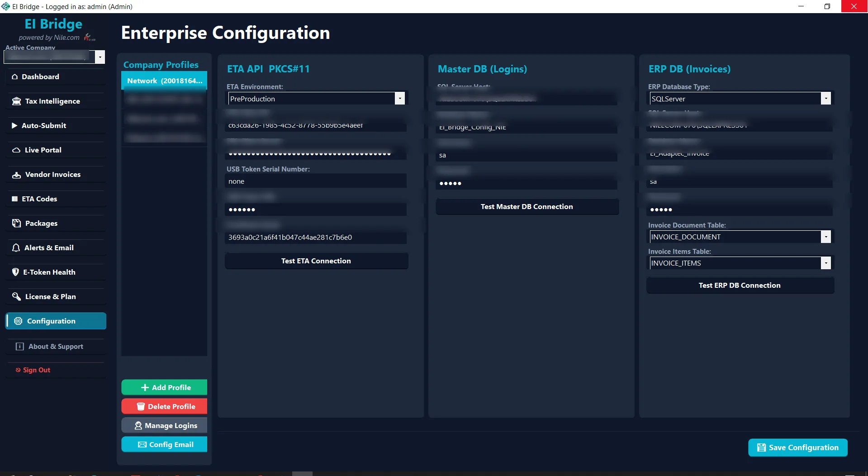This screenshot has height=476, width=868.
Task: Open the About & Support menu item
Action: [56, 347]
